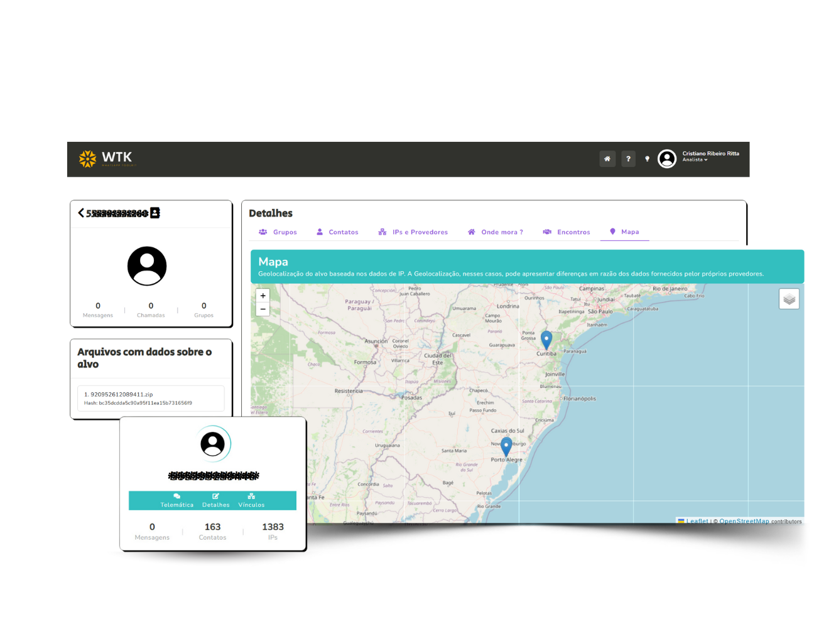Open the Contatos tab
This screenshot has height=644, width=814.
tap(337, 232)
